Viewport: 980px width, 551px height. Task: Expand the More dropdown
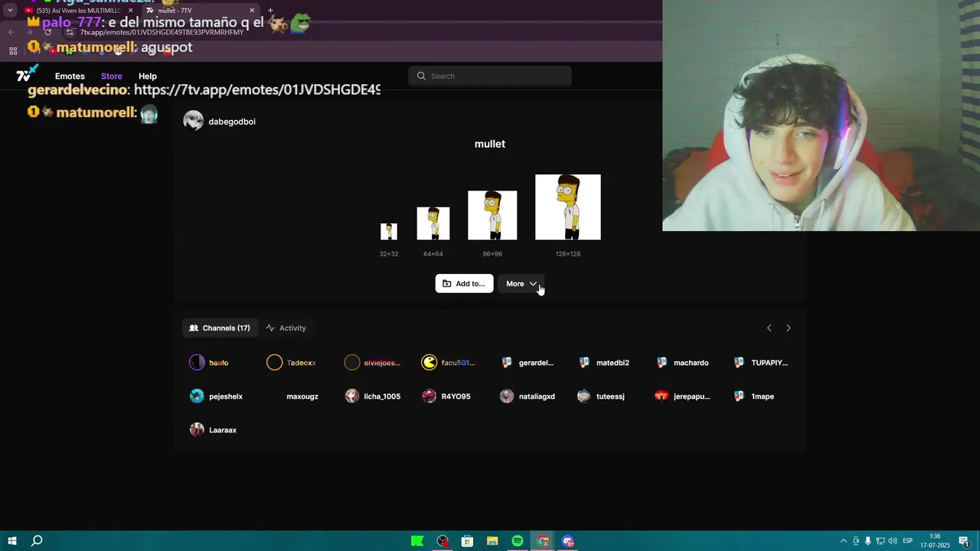click(x=521, y=284)
